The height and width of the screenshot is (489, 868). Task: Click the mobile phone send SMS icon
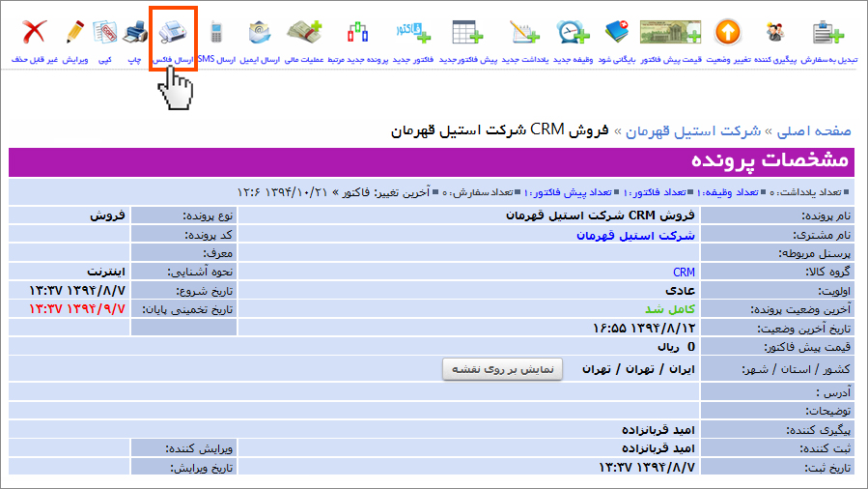coord(216,32)
